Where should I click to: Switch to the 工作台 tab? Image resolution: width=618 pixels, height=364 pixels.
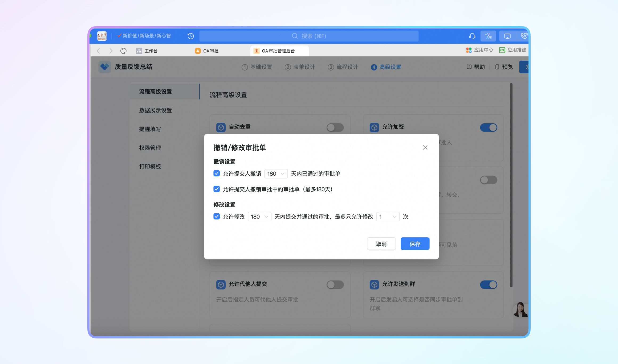click(151, 51)
